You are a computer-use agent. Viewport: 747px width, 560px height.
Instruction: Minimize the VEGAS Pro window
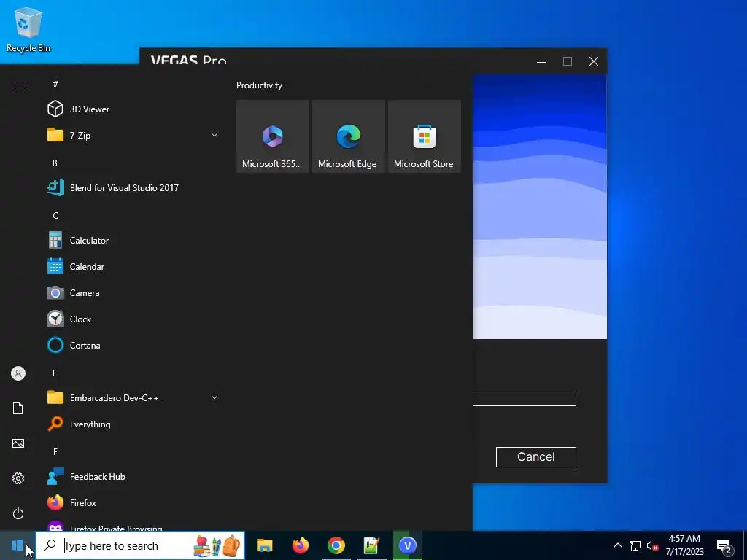(x=541, y=61)
